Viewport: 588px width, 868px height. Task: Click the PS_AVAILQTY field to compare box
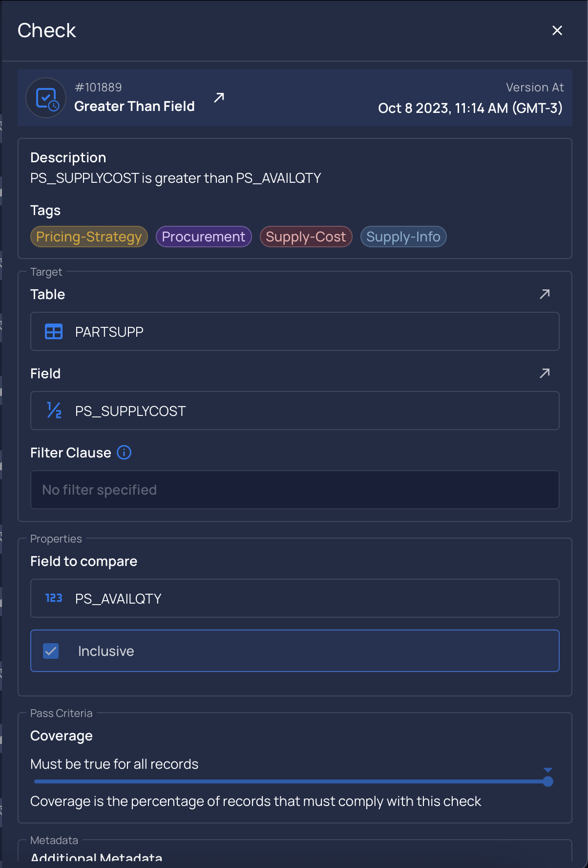(x=295, y=598)
